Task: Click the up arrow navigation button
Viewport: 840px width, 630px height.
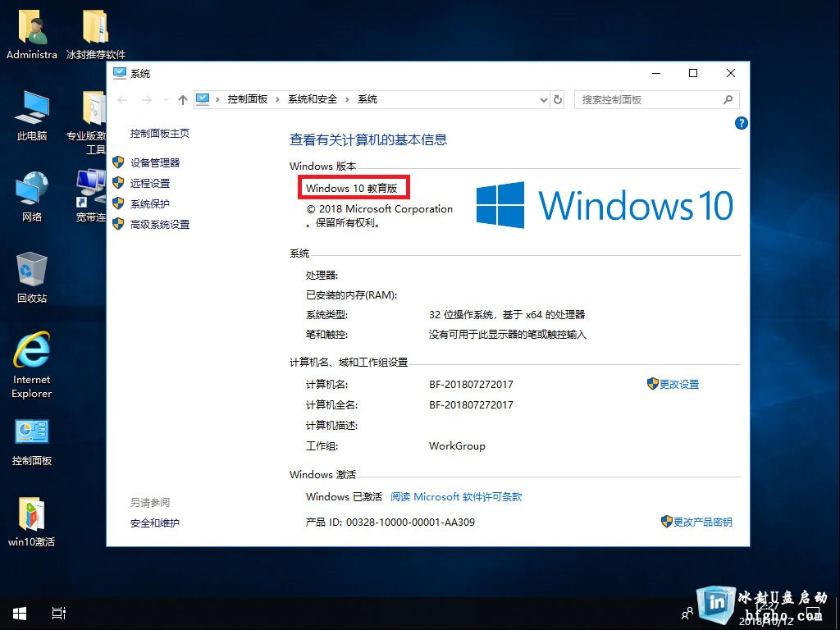Action: 183,100
